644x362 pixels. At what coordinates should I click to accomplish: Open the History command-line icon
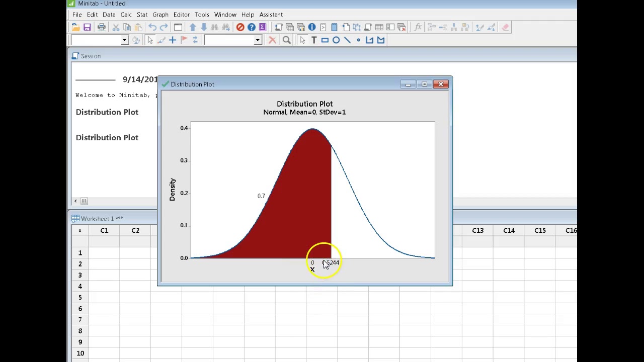coord(323,27)
